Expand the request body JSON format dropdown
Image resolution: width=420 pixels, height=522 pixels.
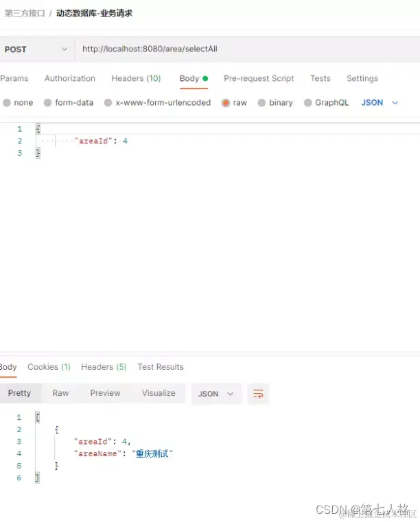(x=380, y=102)
